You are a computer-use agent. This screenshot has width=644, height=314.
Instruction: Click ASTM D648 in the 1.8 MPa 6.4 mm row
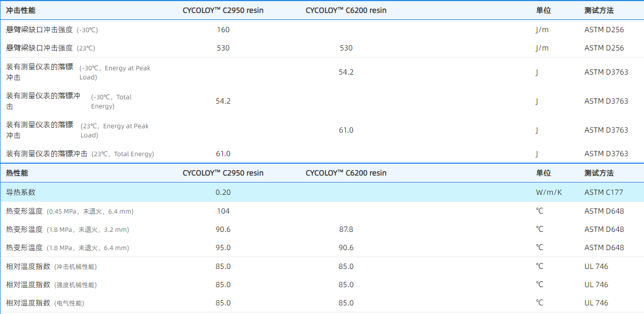(x=604, y=248)
